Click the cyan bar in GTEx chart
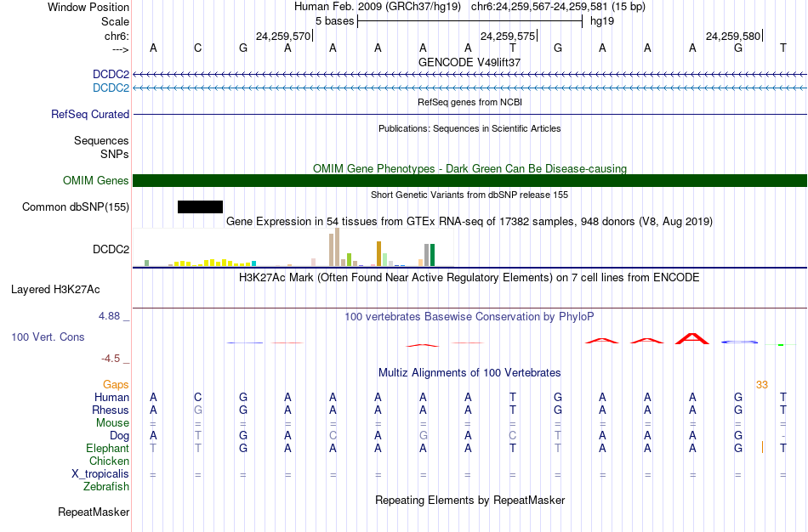Viewport: 808px width, 532px height. 253,263
